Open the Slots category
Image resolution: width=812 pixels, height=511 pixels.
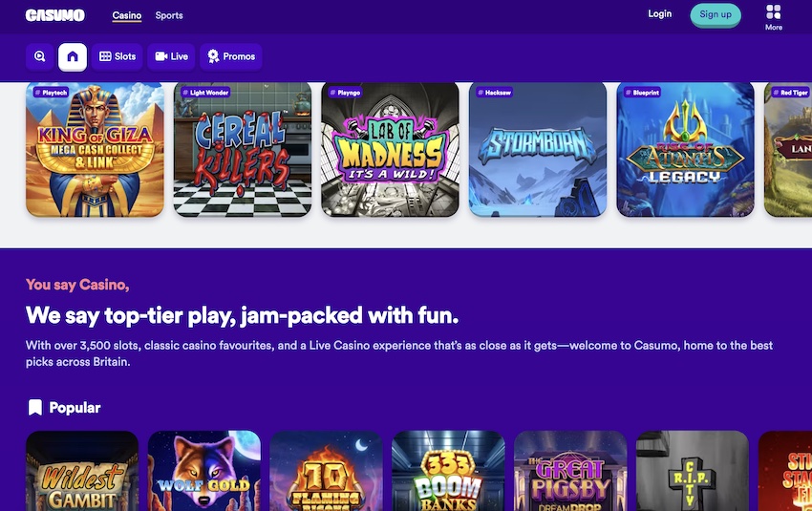point(118,56)
